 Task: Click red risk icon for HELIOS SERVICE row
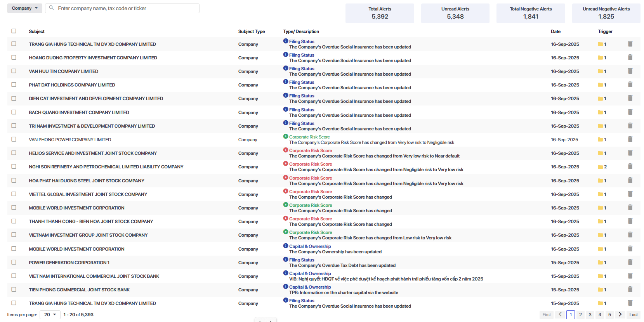point(286,150)
